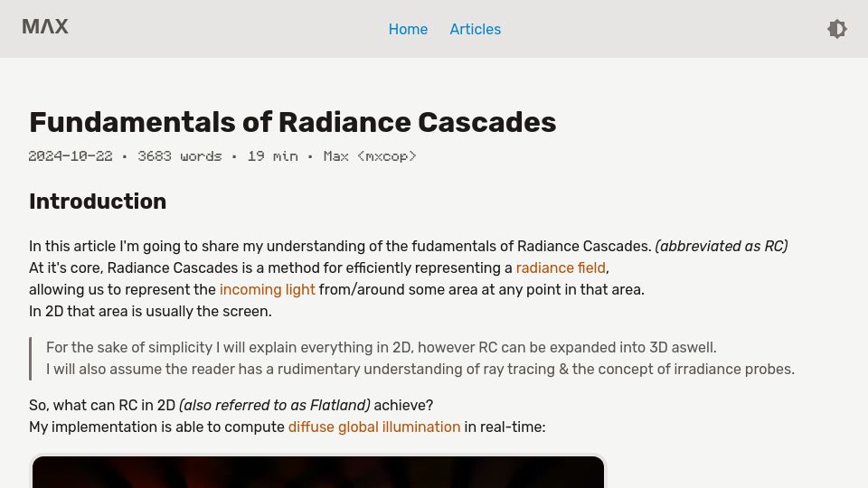Select the quote line 'For the sake of simplicity'
This screenshot has width=868, height=488.
381,347
